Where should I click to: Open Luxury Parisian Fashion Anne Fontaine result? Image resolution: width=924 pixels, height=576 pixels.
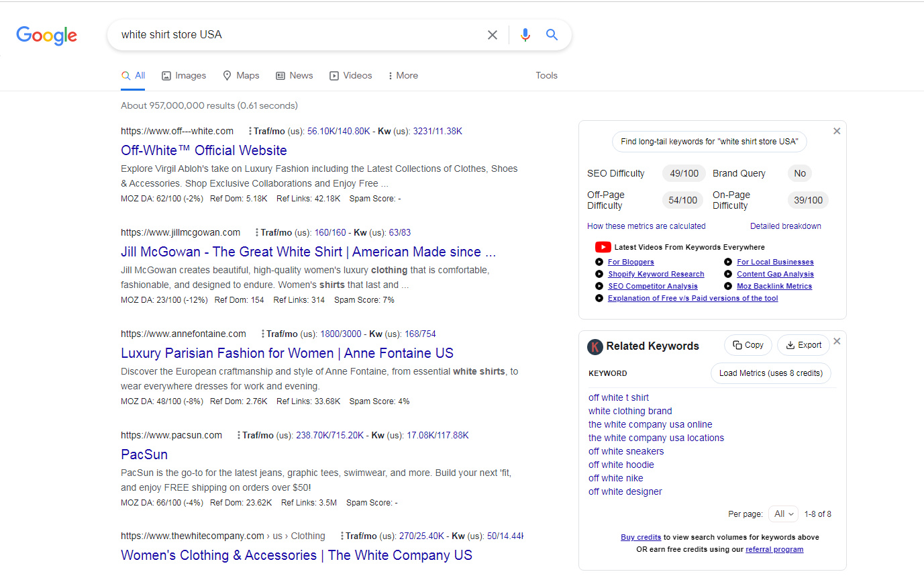coord(287,353)
